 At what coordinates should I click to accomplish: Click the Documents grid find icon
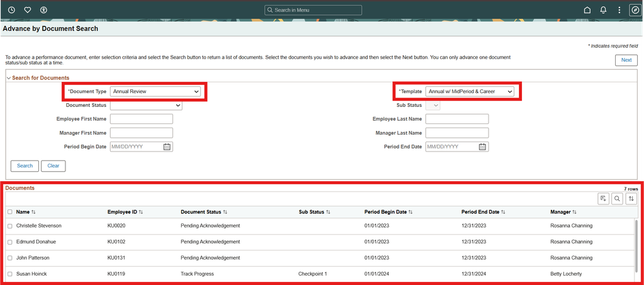tap(618, 199)
